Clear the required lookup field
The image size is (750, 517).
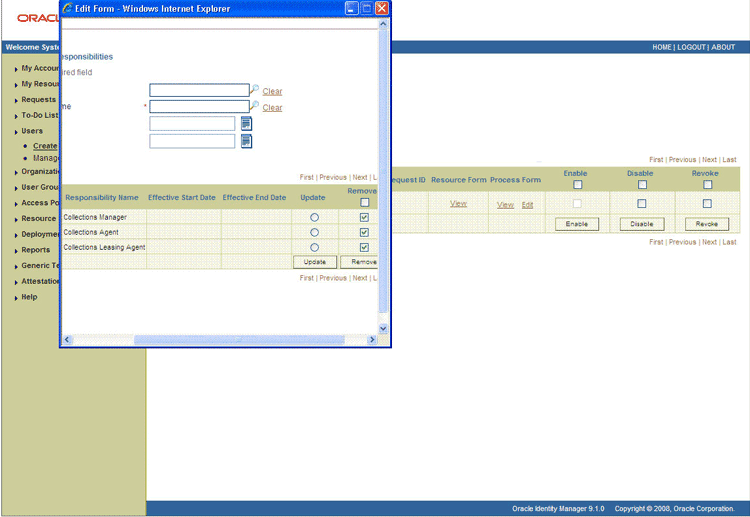click(x=272, y=108)
